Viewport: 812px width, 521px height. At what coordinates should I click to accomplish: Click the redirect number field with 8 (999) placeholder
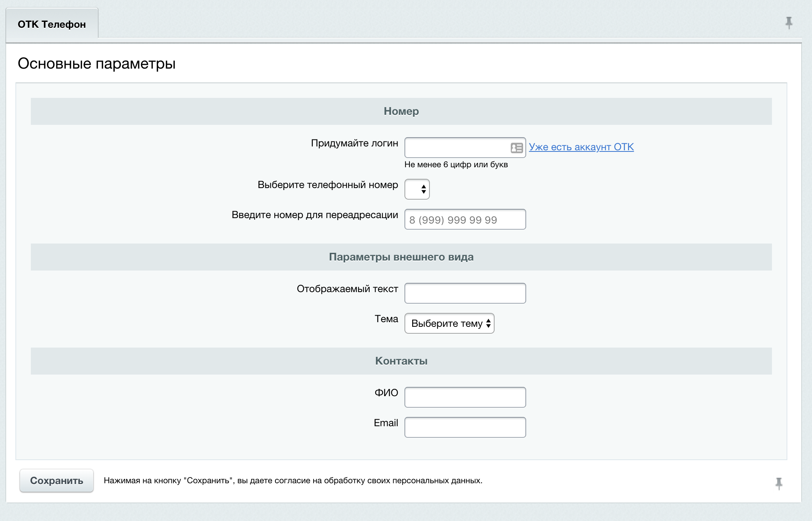(465, 220)
